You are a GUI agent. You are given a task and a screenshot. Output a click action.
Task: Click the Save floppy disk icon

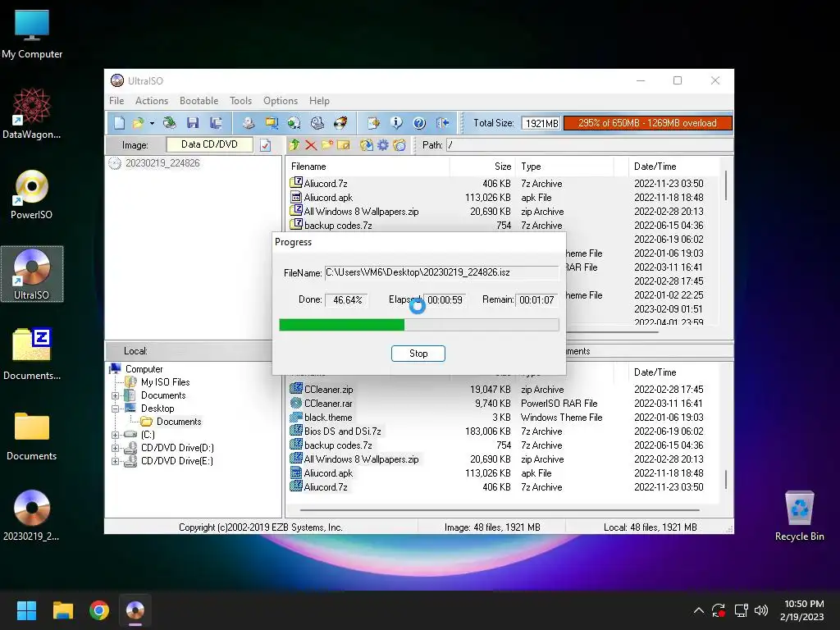click(193, 123)
